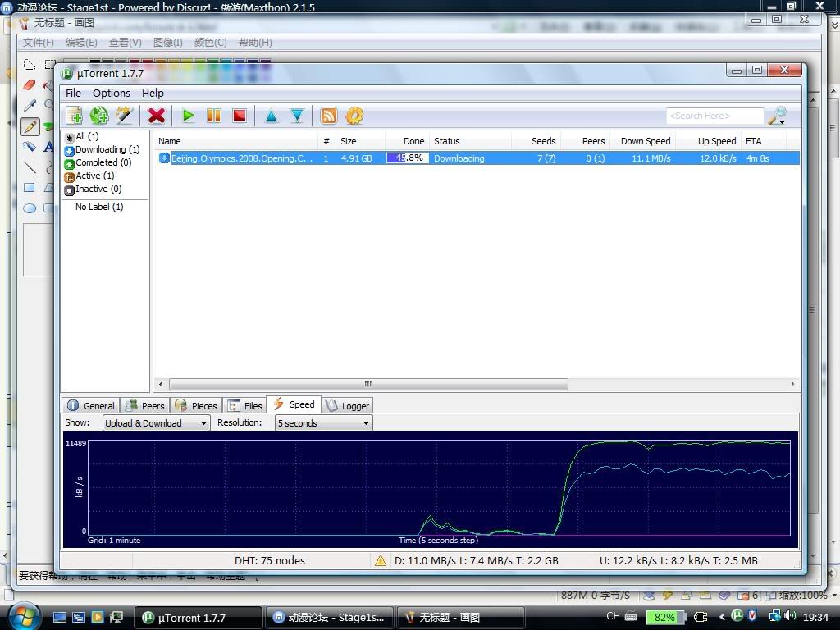Select the Active (1) category
The height and width of the screenshot is (630, 840).
pos(89,176)
